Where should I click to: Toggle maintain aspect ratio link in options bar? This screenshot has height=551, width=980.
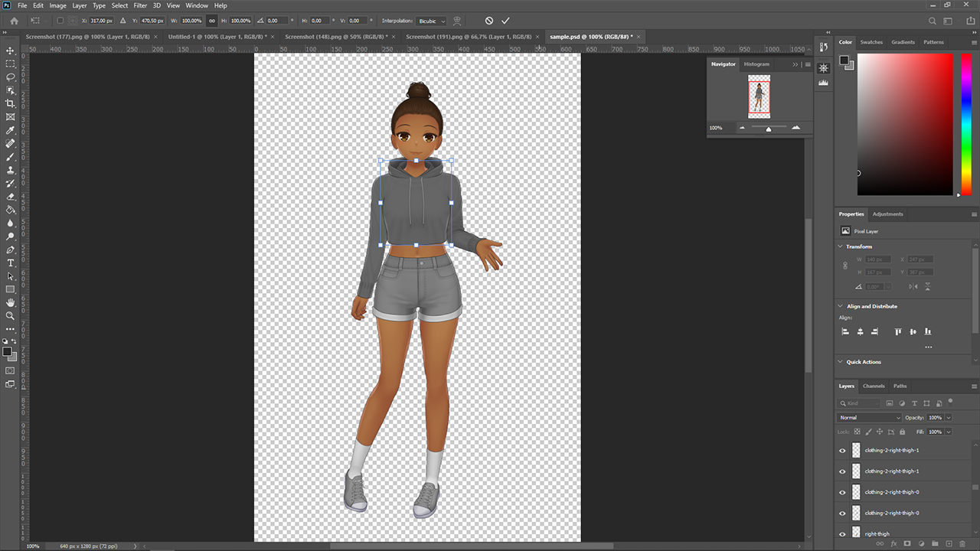[x=211, y=21]
